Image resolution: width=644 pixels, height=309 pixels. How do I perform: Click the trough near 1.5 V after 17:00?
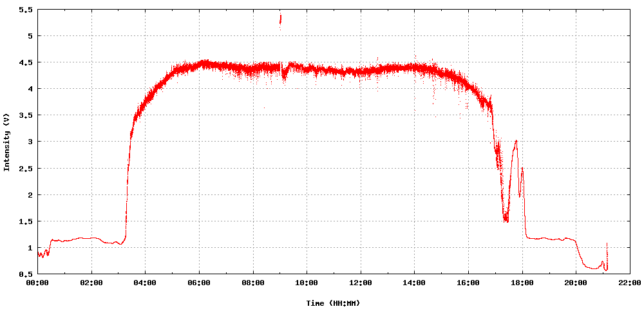[506, 219]
